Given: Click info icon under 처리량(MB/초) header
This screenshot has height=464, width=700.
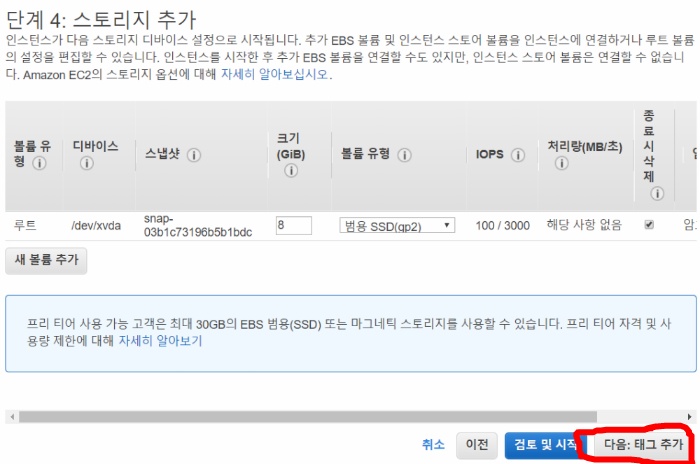Looking at the screenshot, I should point(562,163).
